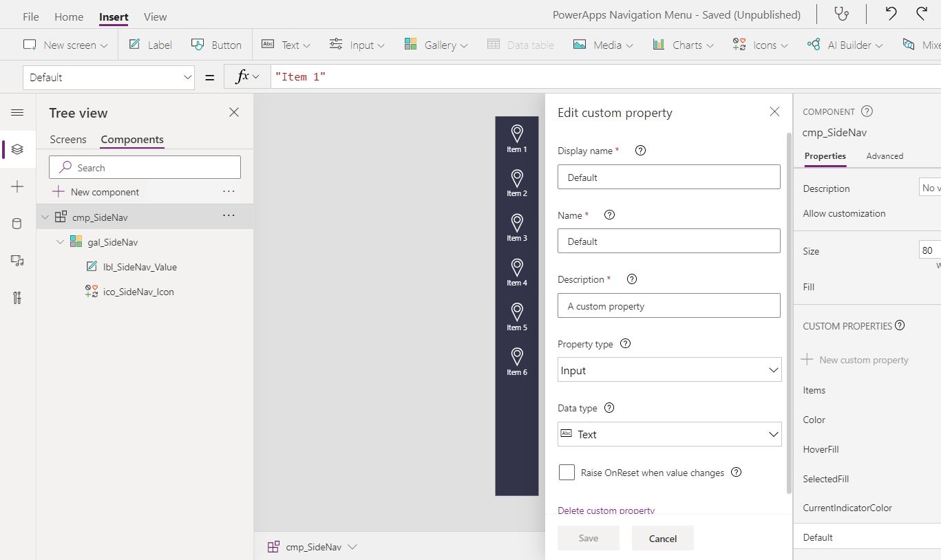Select lbl_SideNav_Value in the tree view
The width and height of the screenshot is (941, 560).
(138, 267)
